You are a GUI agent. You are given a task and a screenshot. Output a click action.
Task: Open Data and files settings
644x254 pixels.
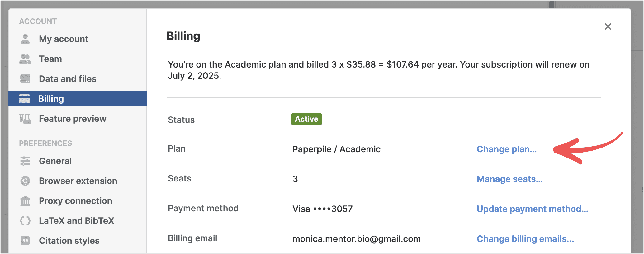pyautogui.click(x=68, y=79)
